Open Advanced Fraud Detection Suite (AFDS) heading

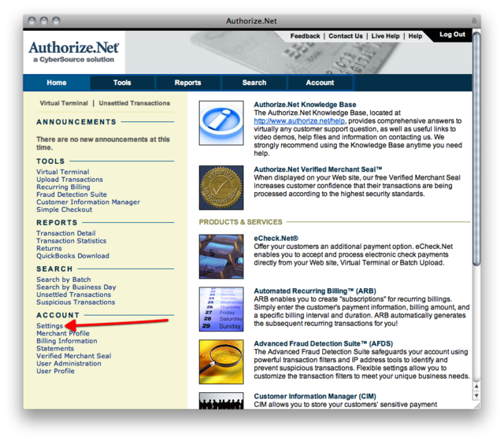(x=324, y=343)
